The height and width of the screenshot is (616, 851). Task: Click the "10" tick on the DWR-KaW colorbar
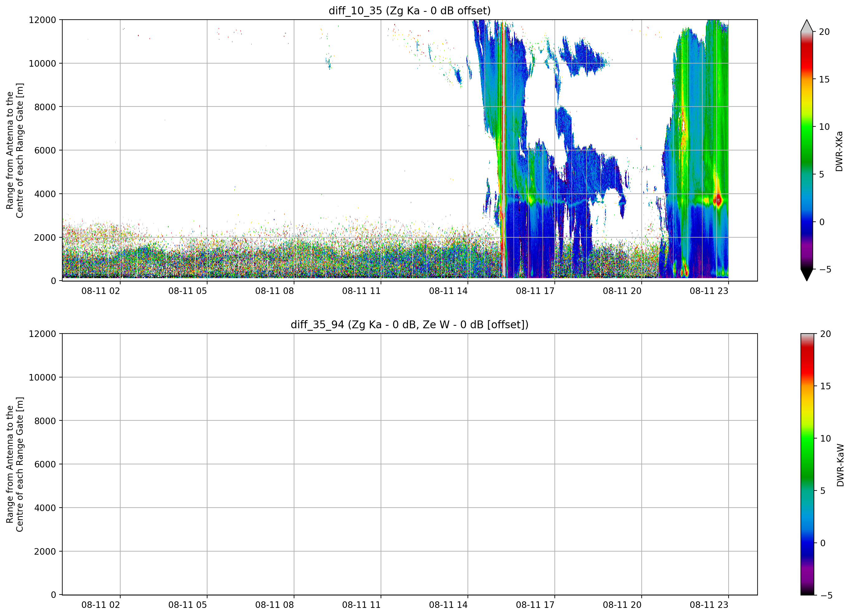(x=825, y=438)
